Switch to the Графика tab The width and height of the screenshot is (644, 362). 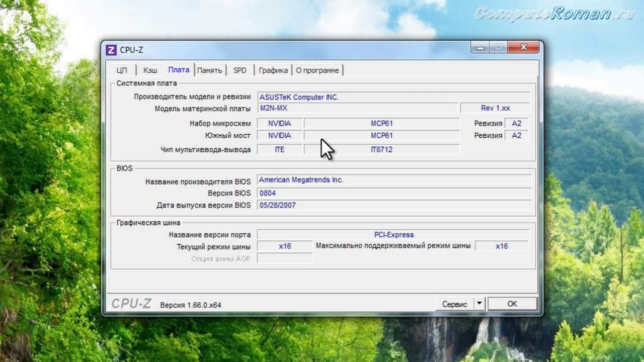273,70
